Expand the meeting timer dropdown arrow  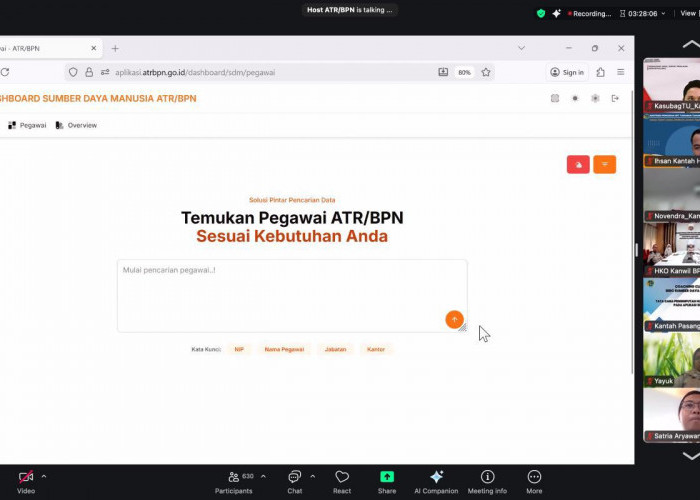pyautogui.click(x=663, y=13)
